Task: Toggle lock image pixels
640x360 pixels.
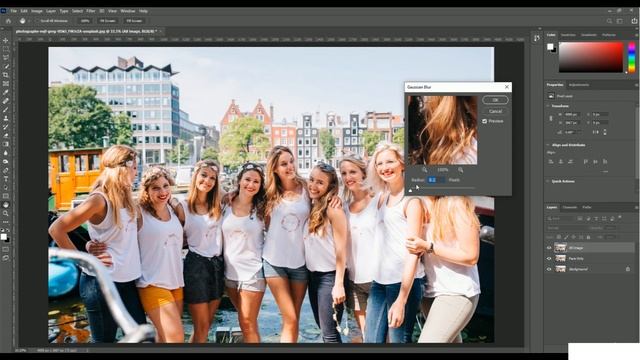Action: (x=566, y=237)
